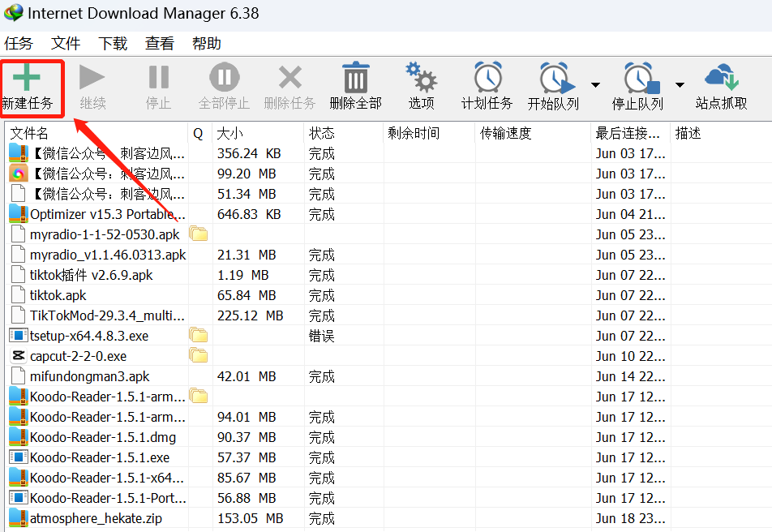The width and height of the screenshot is (772, 532).
Task: Sort by the 剩余时间 column header
Action: click(x=429, y=133)
